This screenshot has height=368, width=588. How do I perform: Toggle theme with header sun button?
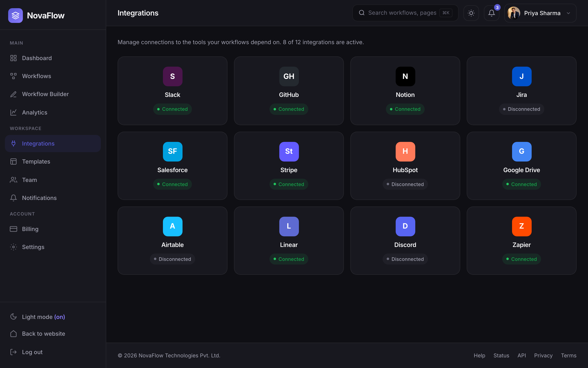[471, 13]
